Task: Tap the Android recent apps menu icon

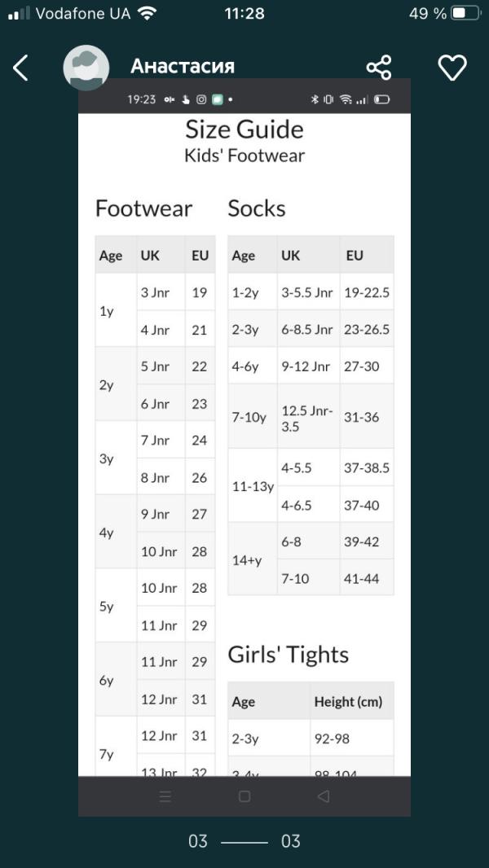Action: click(x=165, y=796)
